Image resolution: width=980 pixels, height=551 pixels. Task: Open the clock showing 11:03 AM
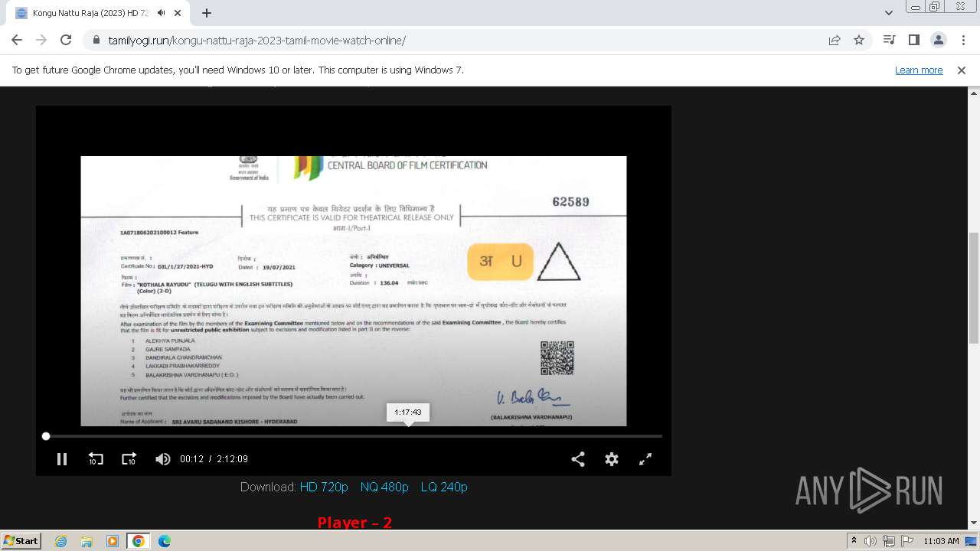(x=941, y=541)
